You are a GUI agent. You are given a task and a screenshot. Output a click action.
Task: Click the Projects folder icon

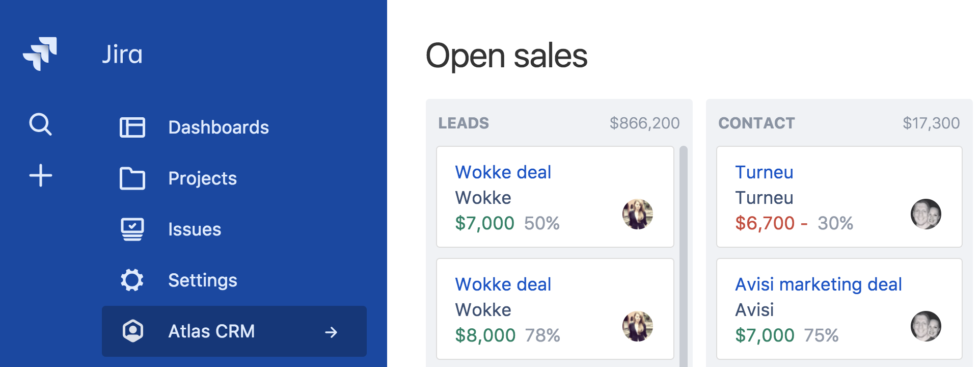point(132,178)
